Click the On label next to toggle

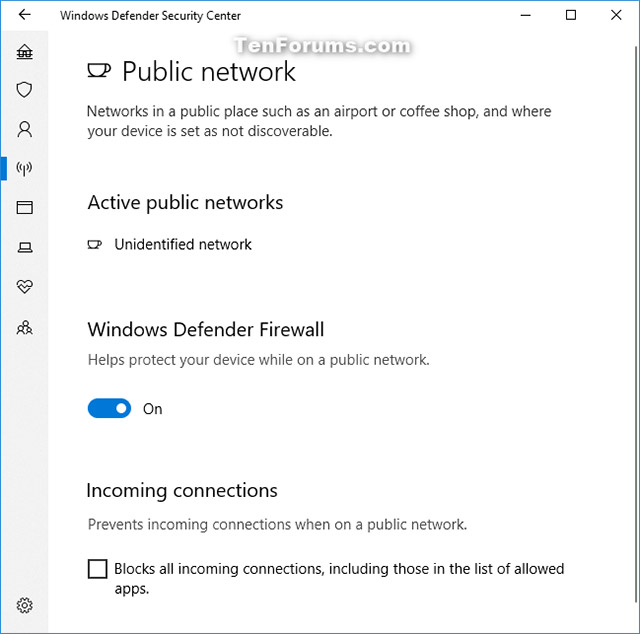[153, 409]
